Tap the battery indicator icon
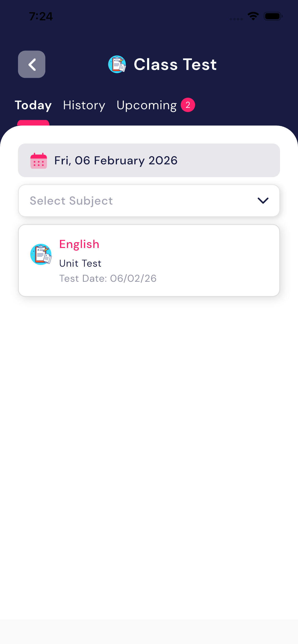The image size is (298, 644). [x=273, y=16]
